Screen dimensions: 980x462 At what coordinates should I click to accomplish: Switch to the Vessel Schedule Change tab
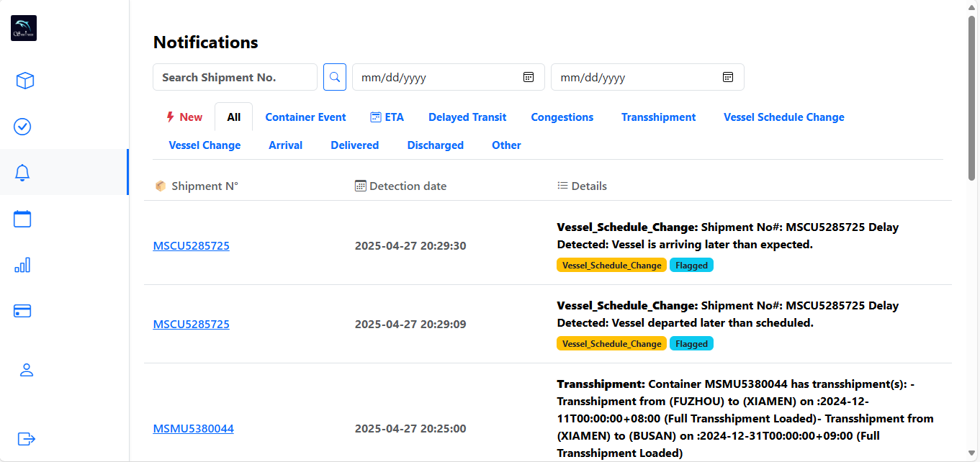pos(784,117)
